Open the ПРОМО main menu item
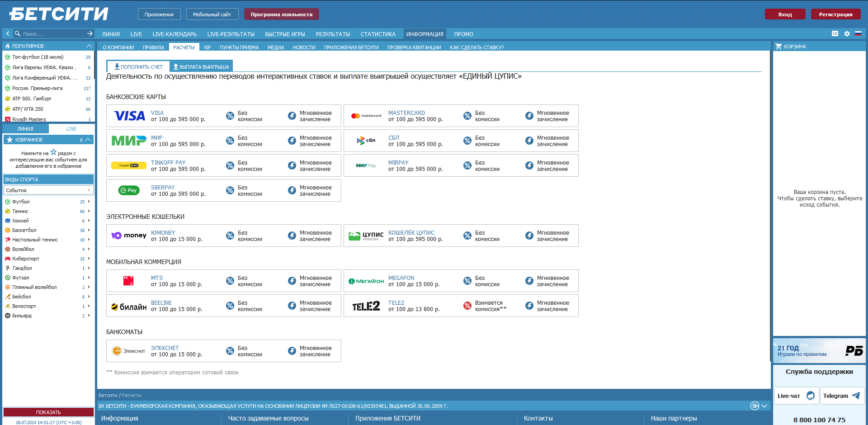 (x=463, y=34)
